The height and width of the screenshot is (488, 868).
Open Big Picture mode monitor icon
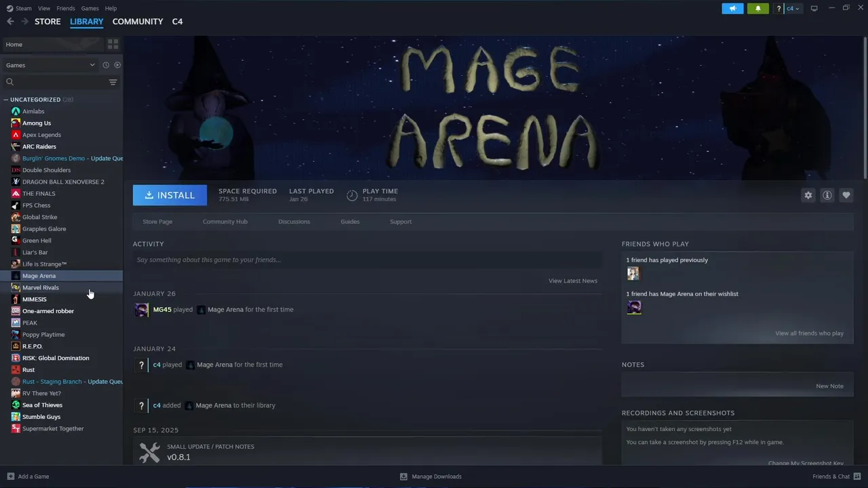[814, 8]
